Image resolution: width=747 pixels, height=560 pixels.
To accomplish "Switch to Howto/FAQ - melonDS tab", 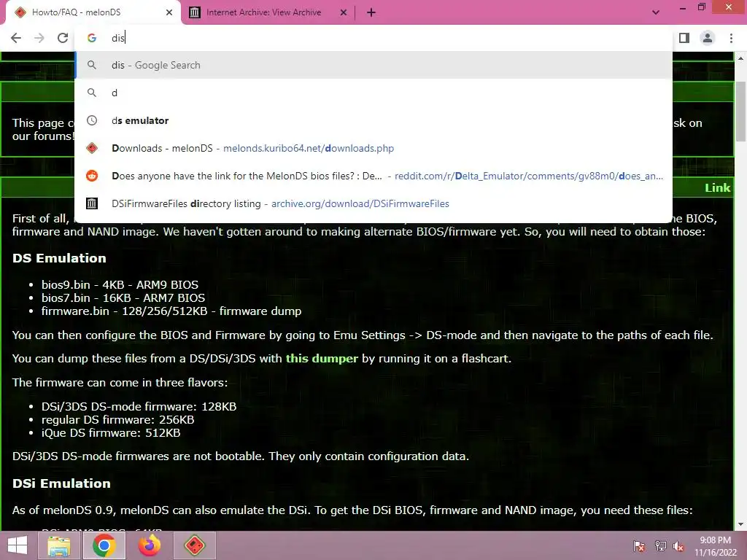I will pos(93,13).
